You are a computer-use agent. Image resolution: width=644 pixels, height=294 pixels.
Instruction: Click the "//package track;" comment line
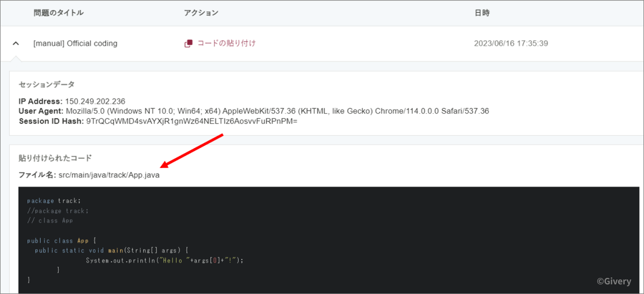pos(57,210)
